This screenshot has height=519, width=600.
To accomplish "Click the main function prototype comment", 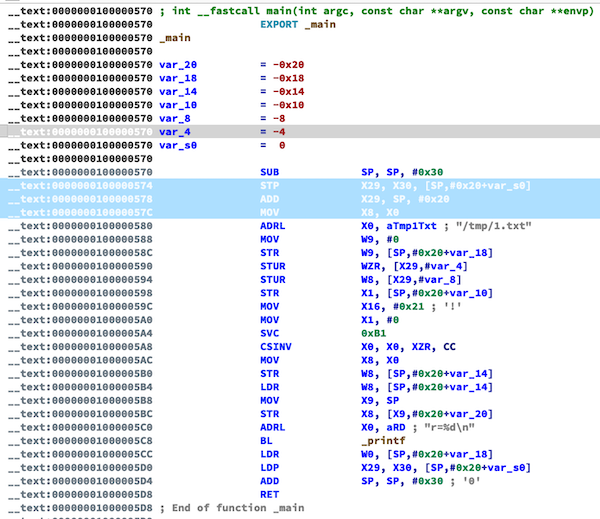I will point(377,11).
